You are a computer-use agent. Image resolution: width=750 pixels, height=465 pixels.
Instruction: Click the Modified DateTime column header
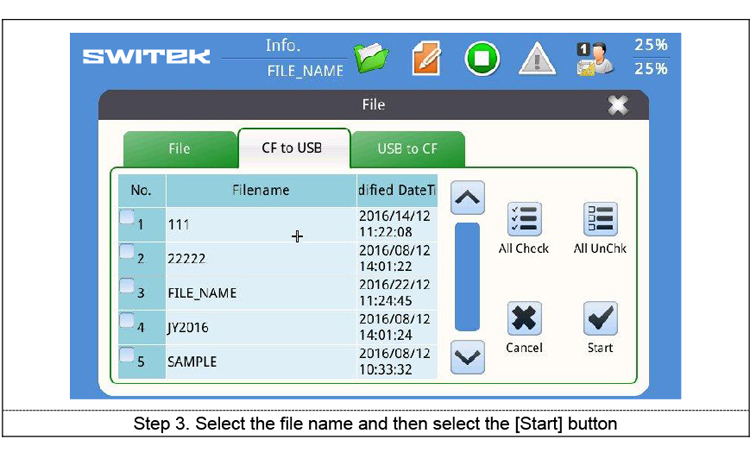[397, 190]
